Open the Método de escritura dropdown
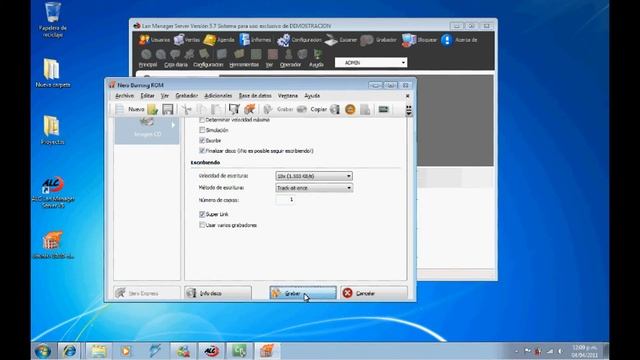This screenshot has width=640, height=360. (x=314, y=188)
